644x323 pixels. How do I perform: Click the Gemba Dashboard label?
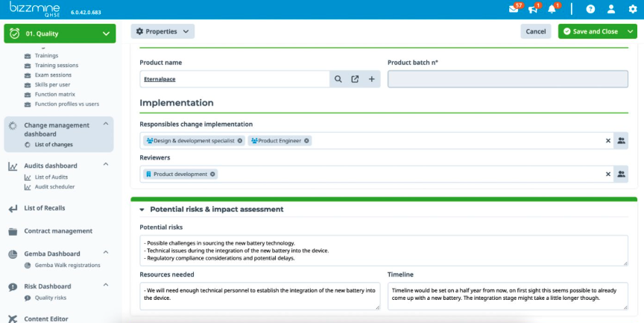[x=51, y=254]
